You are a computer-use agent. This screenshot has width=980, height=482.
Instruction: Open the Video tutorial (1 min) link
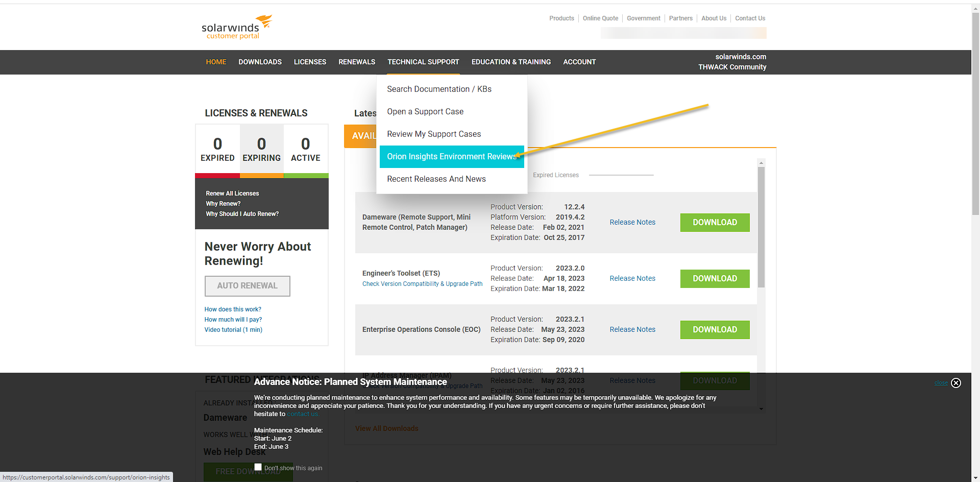click(x=233, y=330)
